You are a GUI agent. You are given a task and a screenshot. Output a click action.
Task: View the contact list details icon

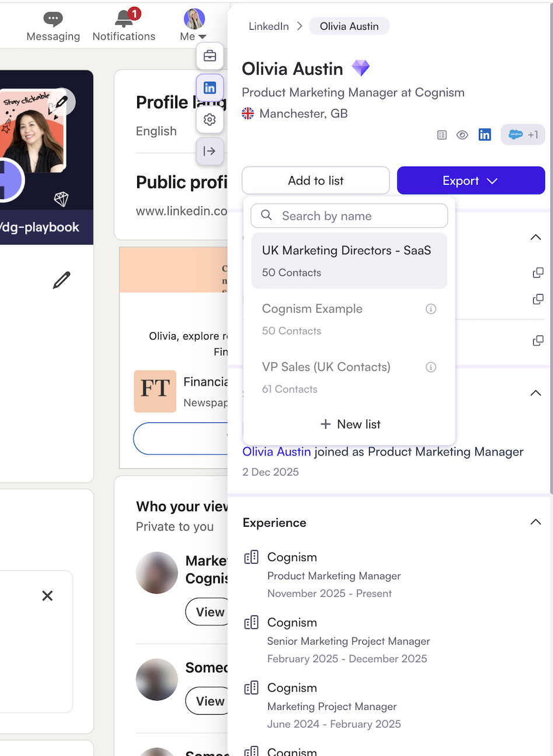442,135
